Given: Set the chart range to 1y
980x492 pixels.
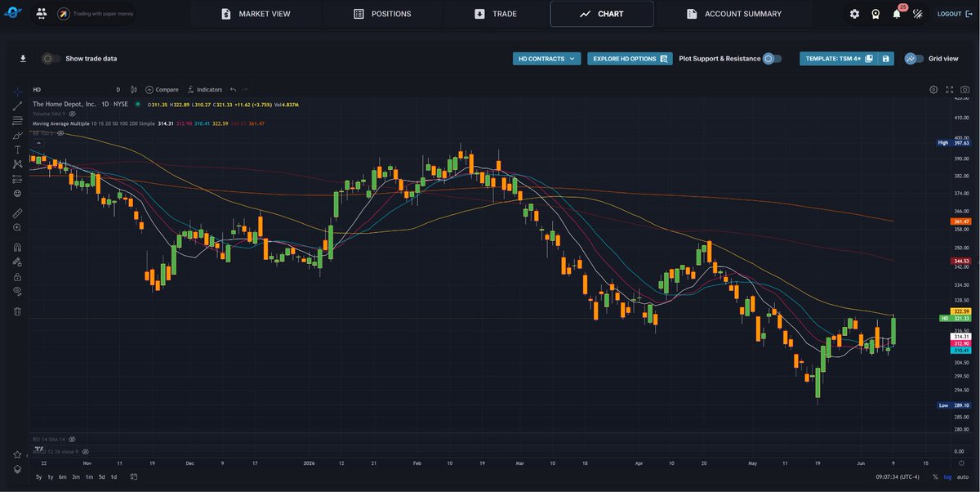Looking at the screenshot, I should point(51,476).
